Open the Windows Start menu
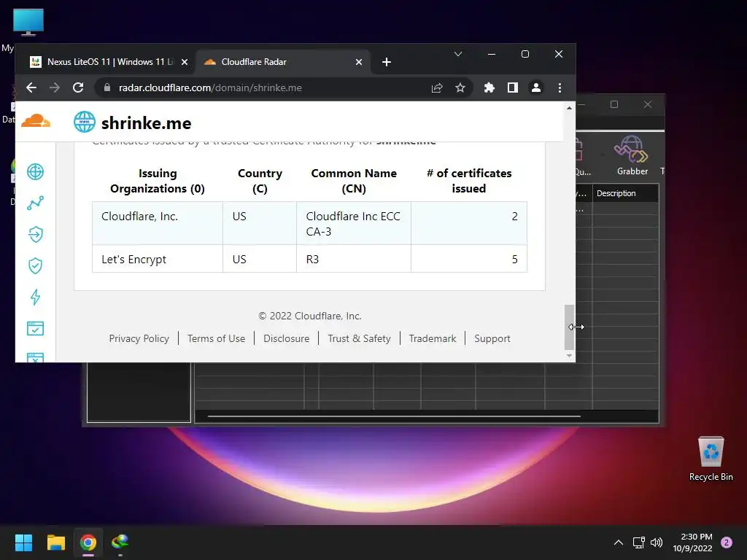747x560 pixels. 23,542
